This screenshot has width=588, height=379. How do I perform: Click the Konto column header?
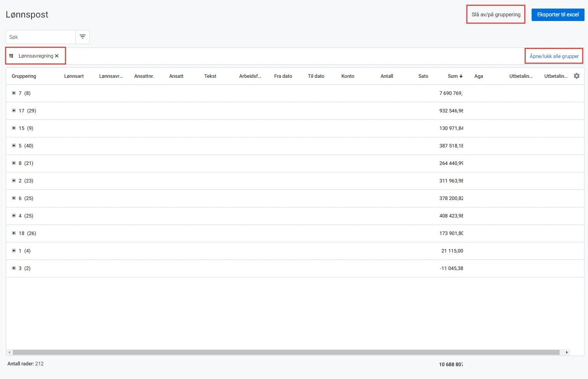(348, 76)
